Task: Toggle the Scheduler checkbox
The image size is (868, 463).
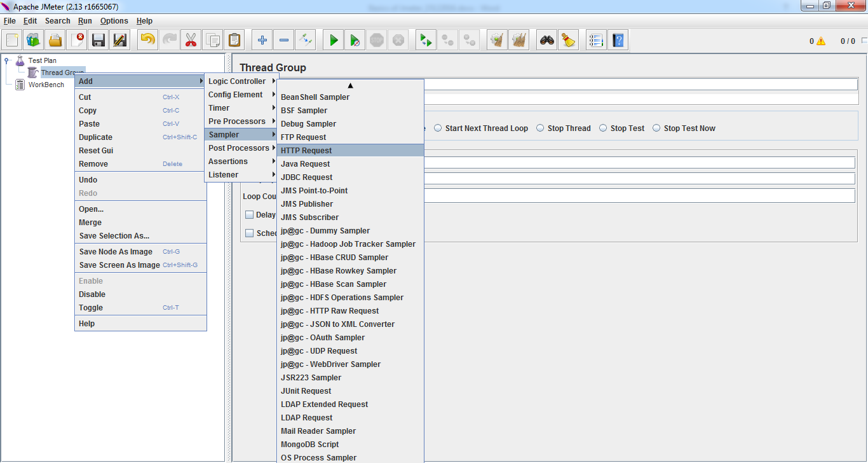Action: pos(250,233)
